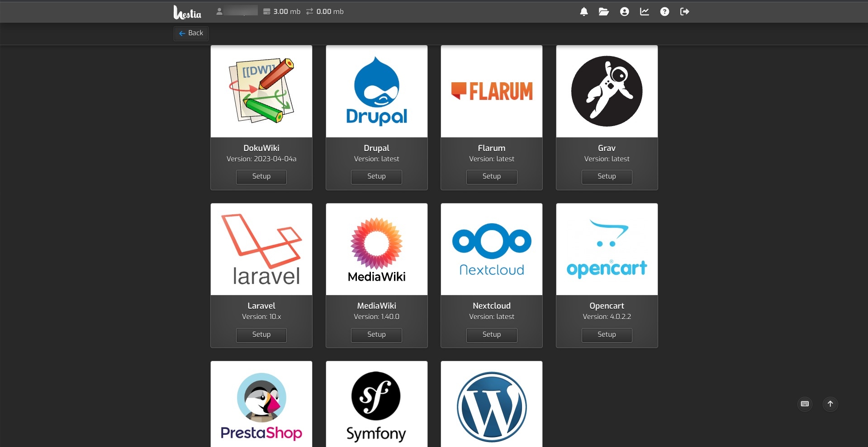Click "Version: 1.40.0" text
The image size is (868, 447).
coord(376,317)
